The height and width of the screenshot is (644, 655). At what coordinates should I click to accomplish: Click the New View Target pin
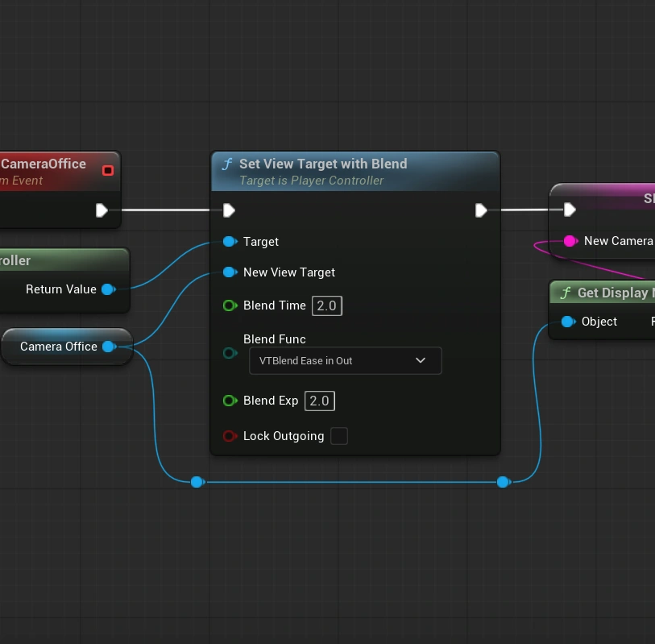pyautogui.click(x=230, y=272)
